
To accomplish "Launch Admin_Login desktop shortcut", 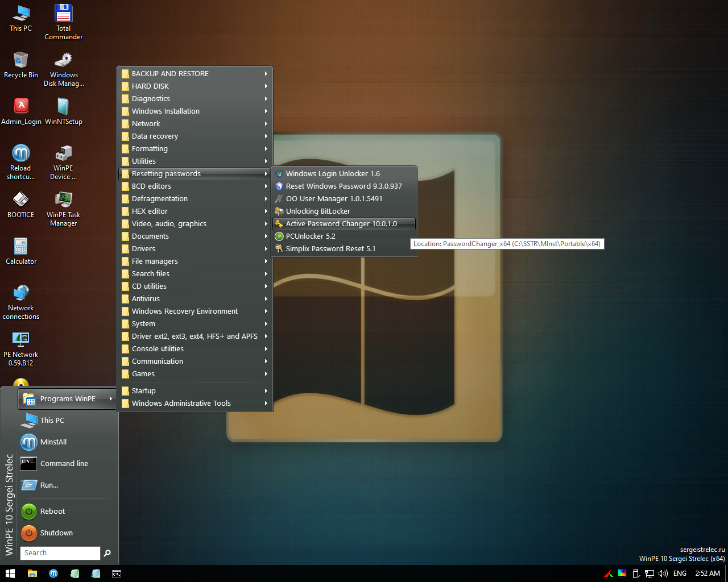I will click(21, 111).
